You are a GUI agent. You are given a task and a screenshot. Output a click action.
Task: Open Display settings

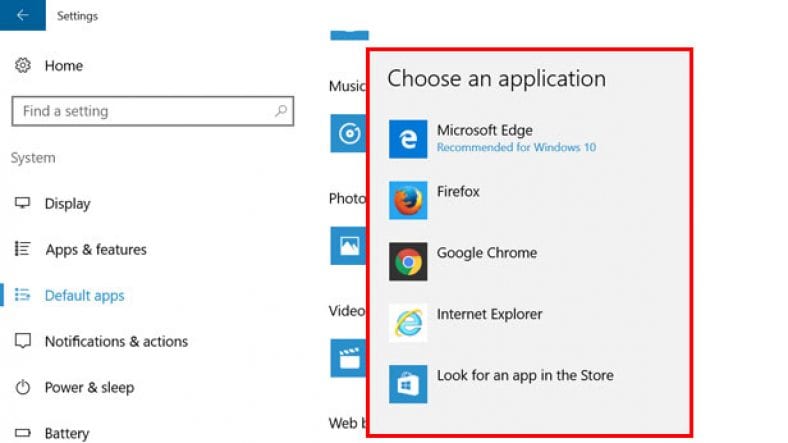(x=67, y=203)
